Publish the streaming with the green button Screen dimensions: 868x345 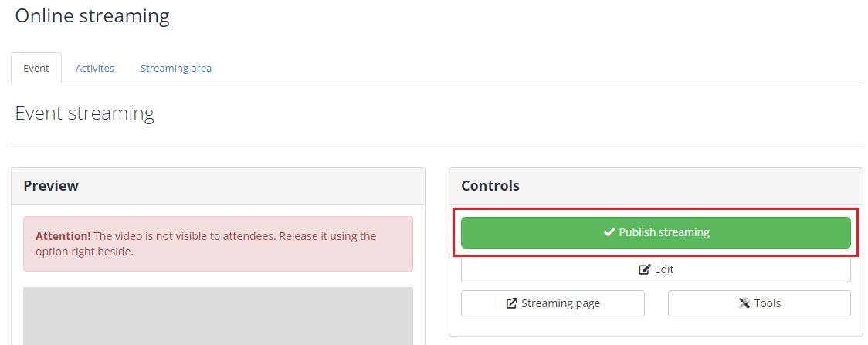[656, 233]
